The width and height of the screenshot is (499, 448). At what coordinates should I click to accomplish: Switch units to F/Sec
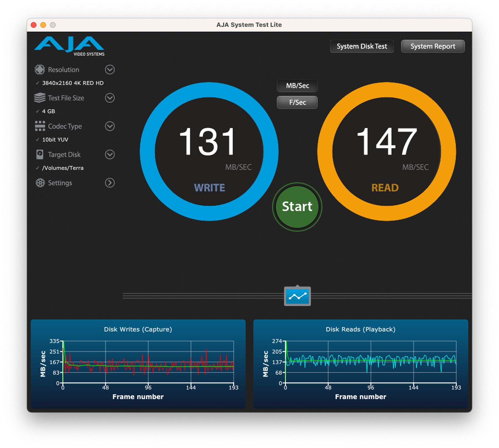pyautogui.click(x=297, y=102)
